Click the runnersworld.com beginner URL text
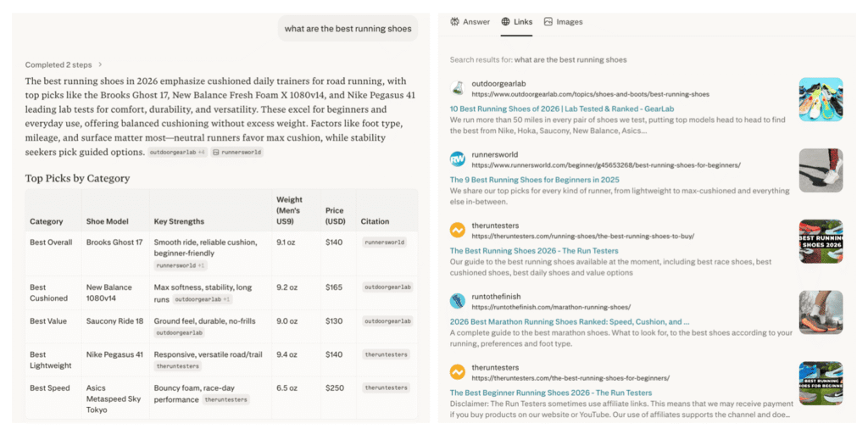The image size is (868, 440). point(605,165)
